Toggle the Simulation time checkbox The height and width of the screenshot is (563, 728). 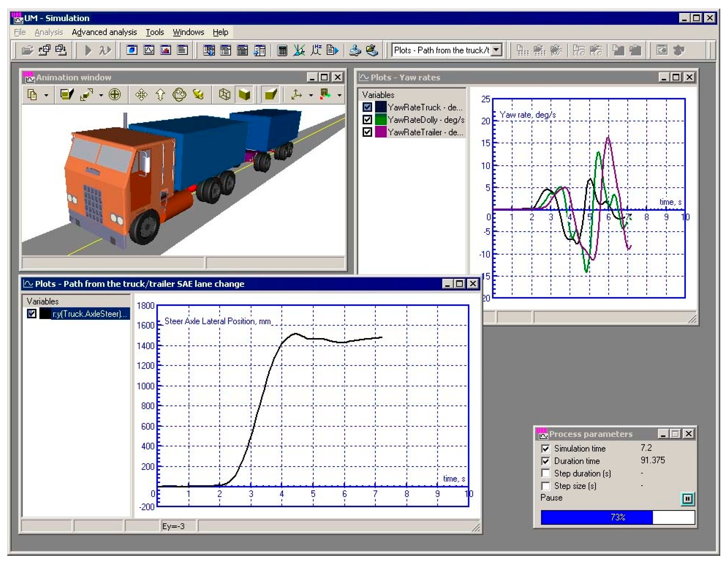point(545,449)
